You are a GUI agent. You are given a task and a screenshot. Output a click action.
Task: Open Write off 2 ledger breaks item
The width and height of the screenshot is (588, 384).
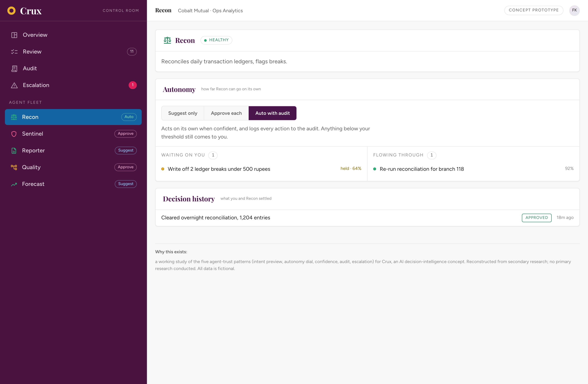pos(261,169)
